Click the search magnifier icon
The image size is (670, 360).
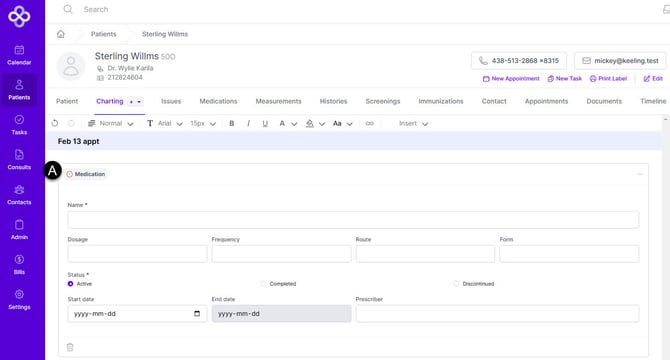[68, 9]
